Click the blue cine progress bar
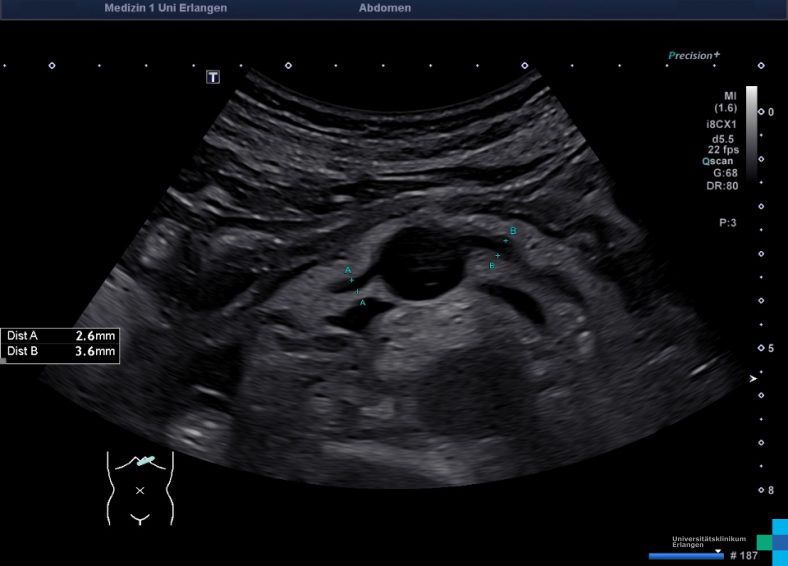This screenshot has width=788, height=566. 684,555
